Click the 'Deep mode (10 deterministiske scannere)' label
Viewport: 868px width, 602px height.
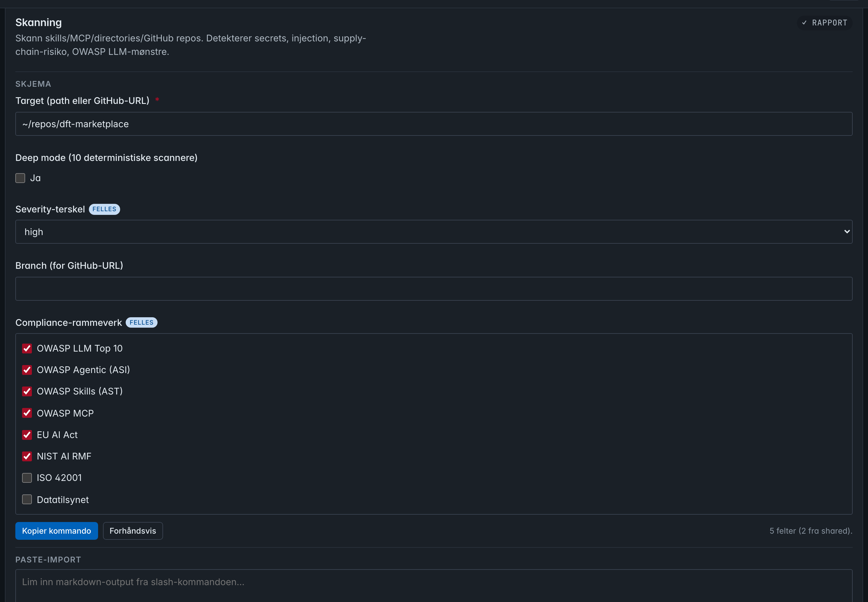pyautogui.click(x=106, y=158)
